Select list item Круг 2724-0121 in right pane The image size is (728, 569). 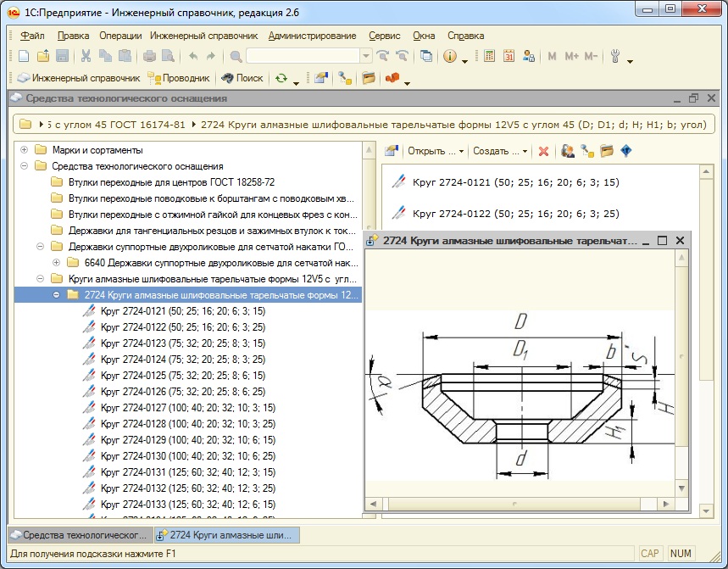pyautogui.click(x=516, y=182)
